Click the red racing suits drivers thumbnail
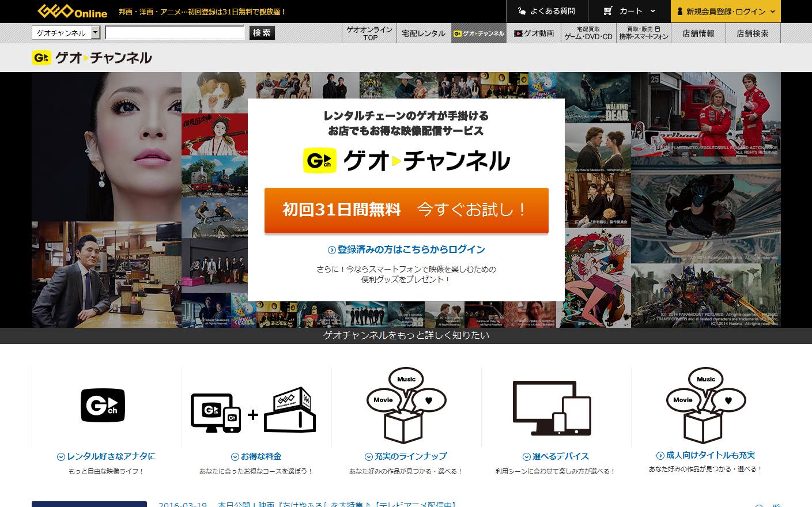 pos(706,114)
